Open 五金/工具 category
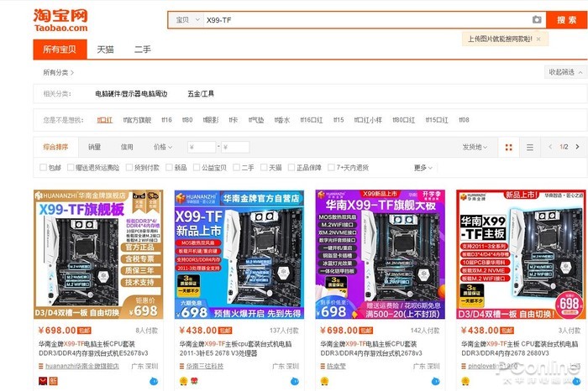This screenshot has width=588, height=391. 201,94
